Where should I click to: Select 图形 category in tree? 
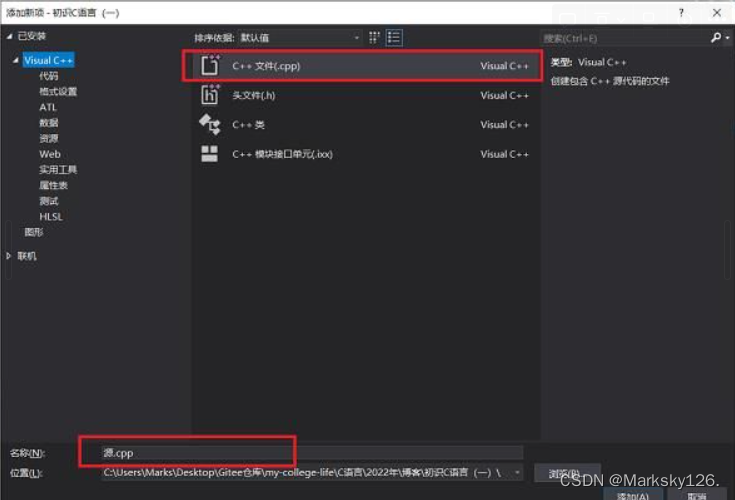(x=34, y=232)
